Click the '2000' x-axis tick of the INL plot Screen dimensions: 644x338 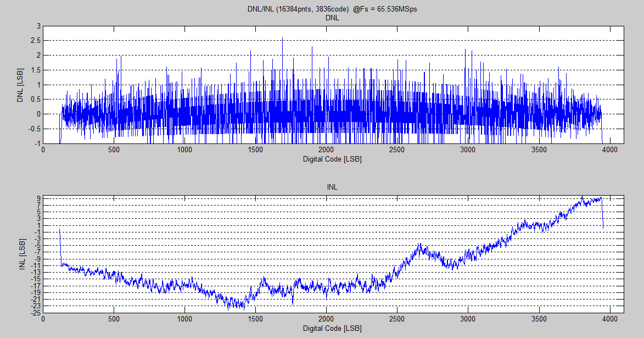[x=326, y=319]
